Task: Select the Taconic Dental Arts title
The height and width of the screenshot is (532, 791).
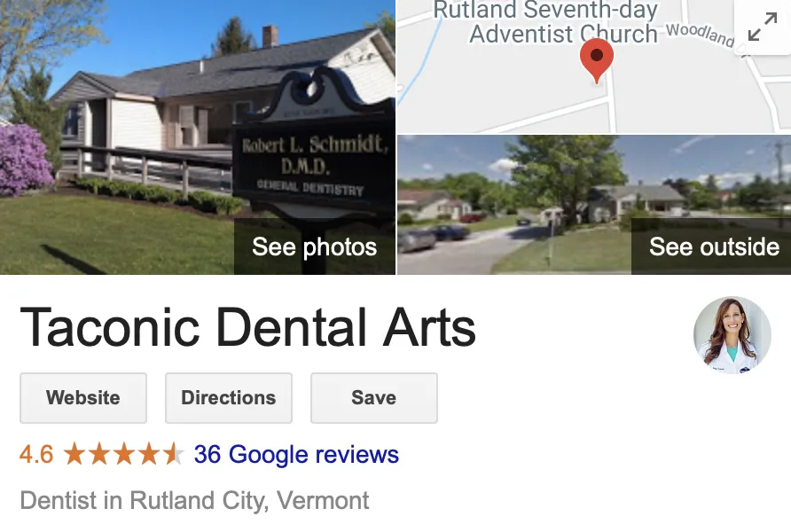Action: click(247, 328)
